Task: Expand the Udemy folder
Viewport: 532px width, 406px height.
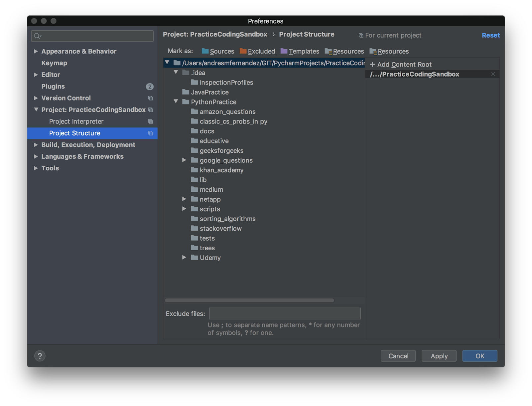Action: [184, 257]
